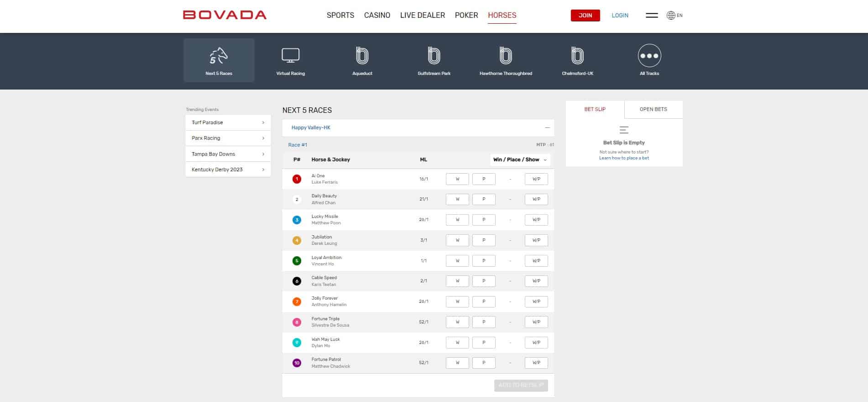868x402 pixels.
Task: Click pink post number 8 badge
Action: point(297,322)
